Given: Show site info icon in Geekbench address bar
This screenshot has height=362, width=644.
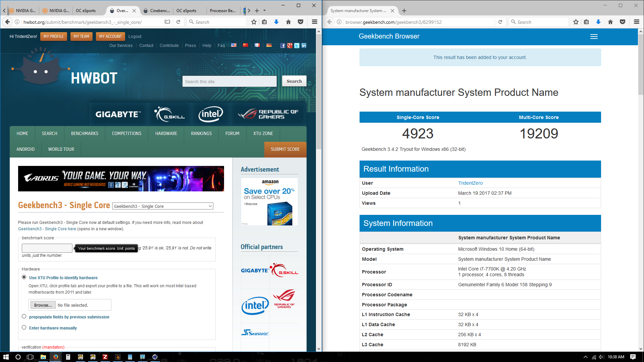Looking at the screenshot, I should (339, 22).
